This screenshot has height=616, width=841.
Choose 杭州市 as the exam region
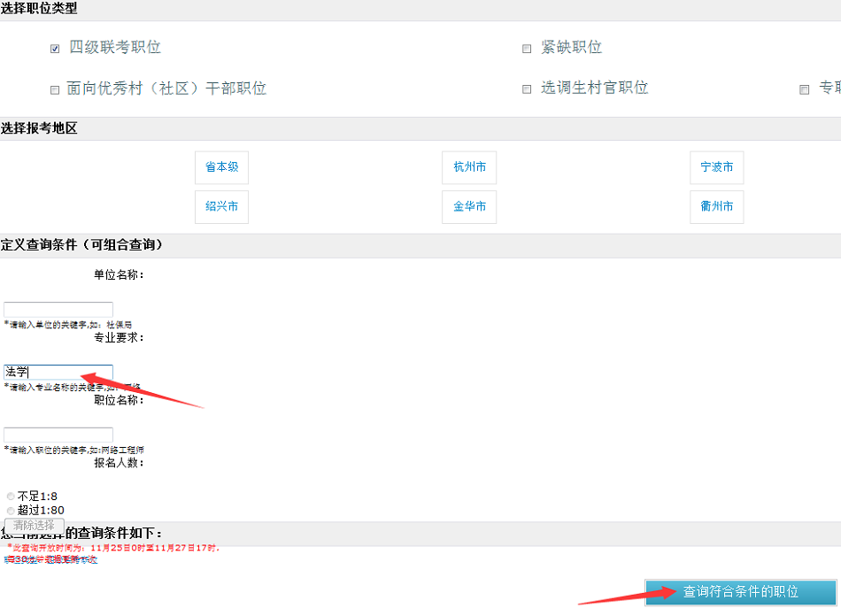[469, 167]
